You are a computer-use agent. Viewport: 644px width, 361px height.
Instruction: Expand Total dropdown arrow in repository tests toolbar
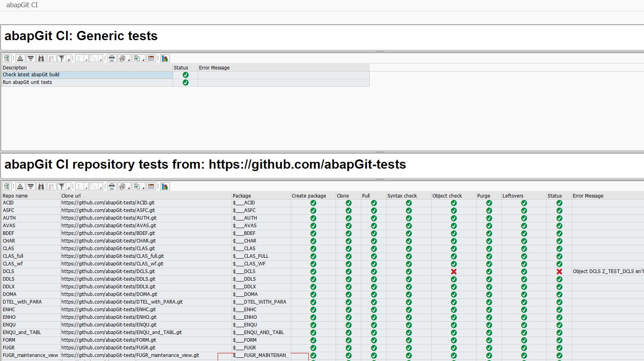tap(86, 187)
